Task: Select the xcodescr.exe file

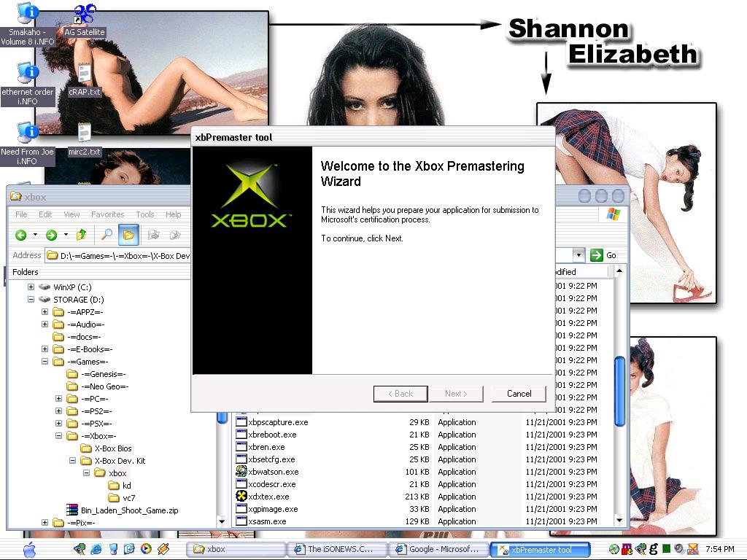Action: (266, 484)
